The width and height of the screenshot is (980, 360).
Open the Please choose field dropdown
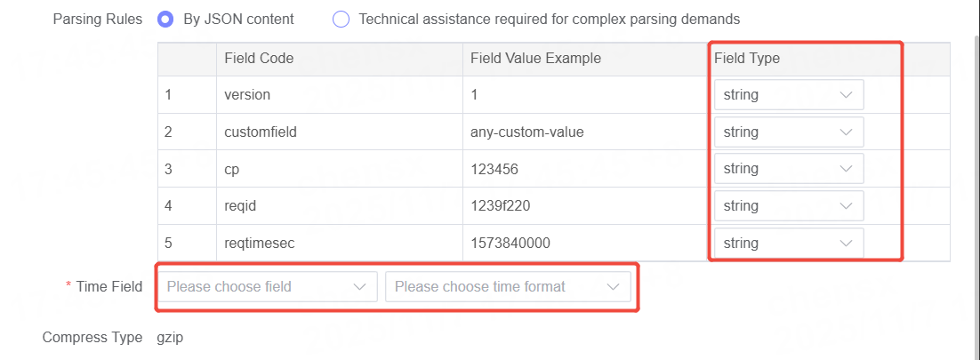tap(267, 286)
